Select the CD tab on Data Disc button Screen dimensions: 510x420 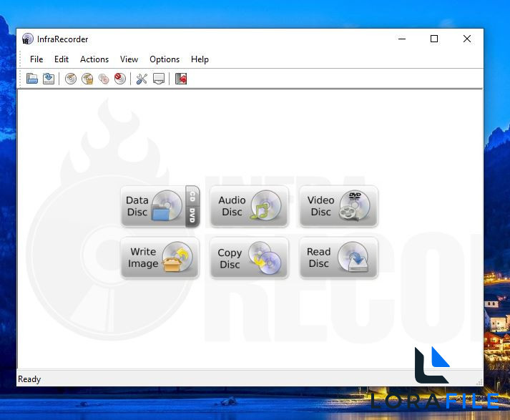[192, 196]
